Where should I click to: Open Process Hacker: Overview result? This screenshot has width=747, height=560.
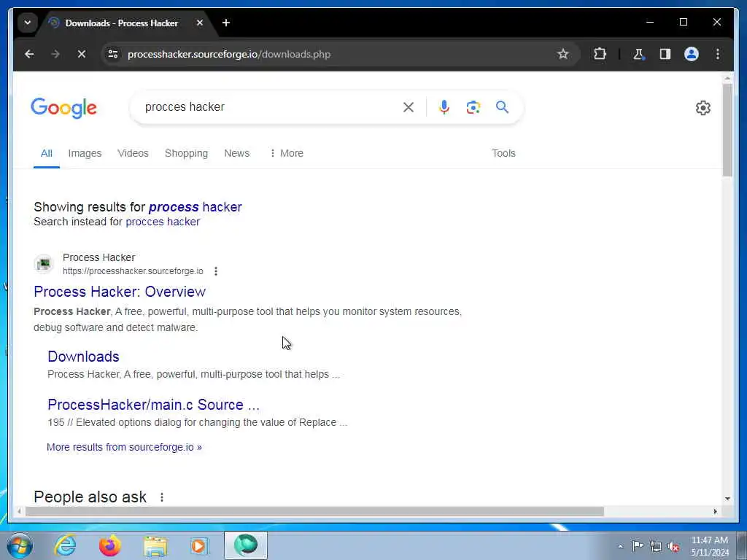tap(120, 292)
